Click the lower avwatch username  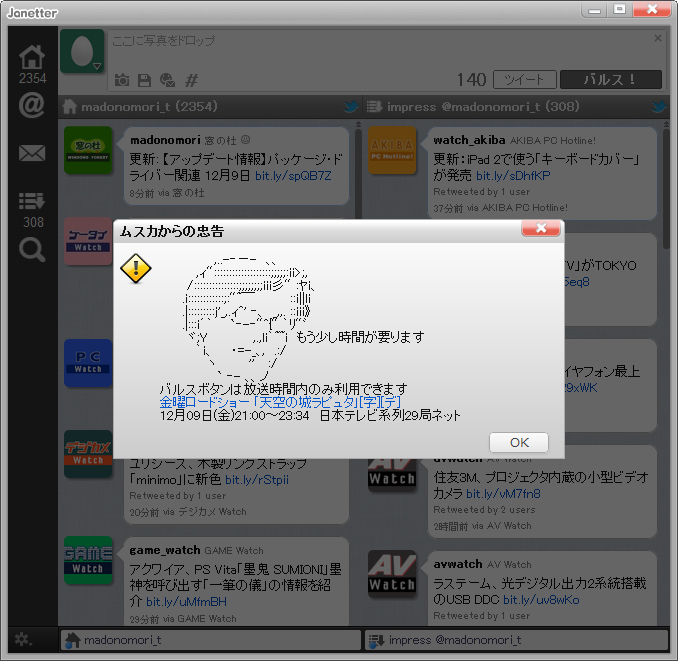click(458, 564)
